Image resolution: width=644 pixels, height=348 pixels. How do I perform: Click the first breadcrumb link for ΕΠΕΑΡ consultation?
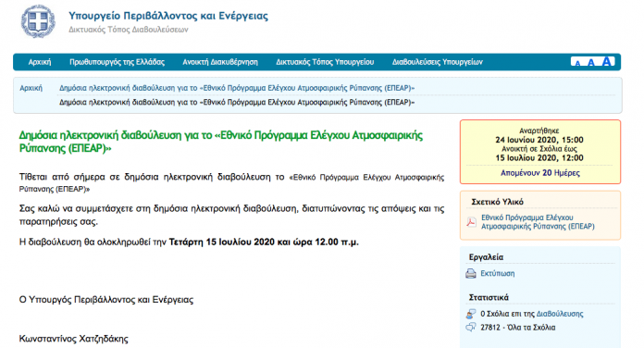(x=237, y=88)
